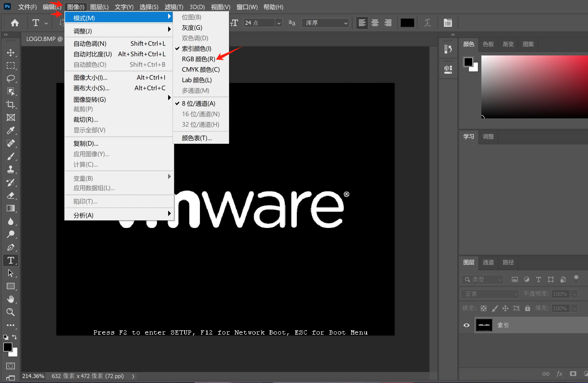
Task: Expand the layer opacity 100% dropdown
Action: (574, 294)
